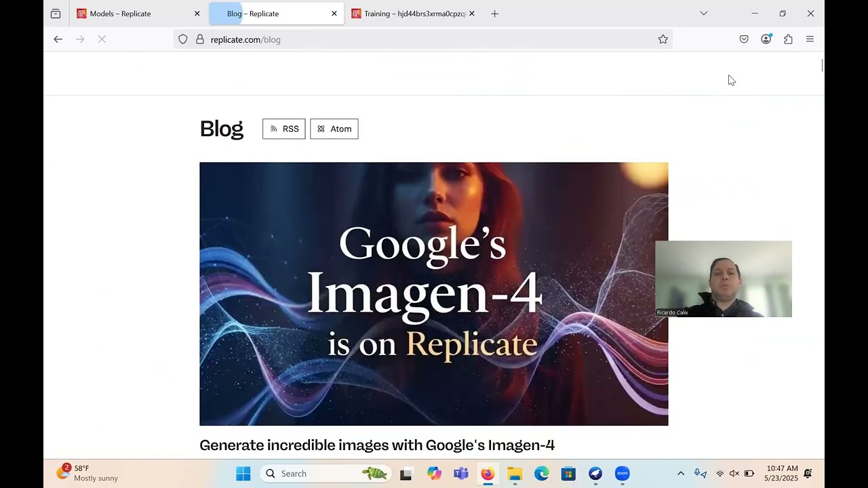Subscribe via the Atom button
Screen dimensions: 868x488
[334, 129]
